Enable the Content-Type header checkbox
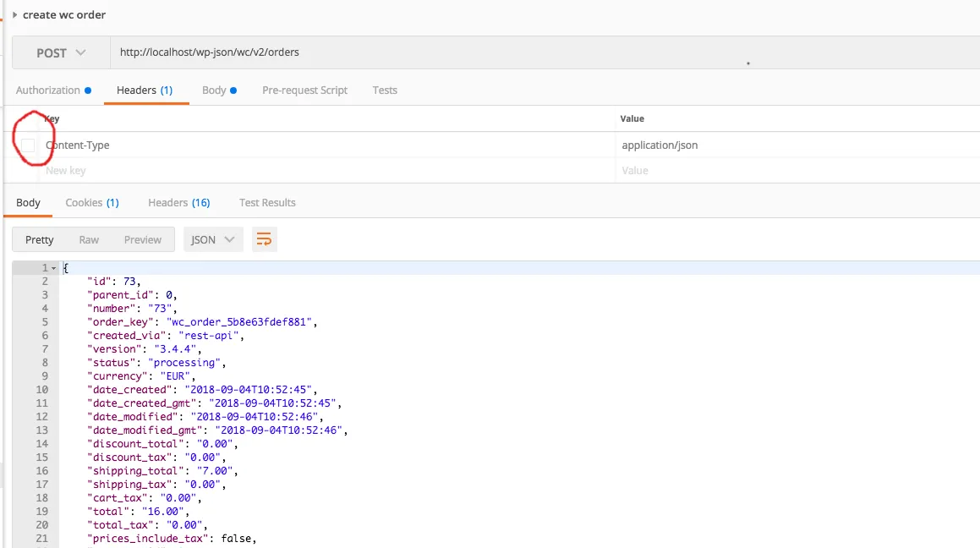The image size is (980, 548). [x=28, y=145]
